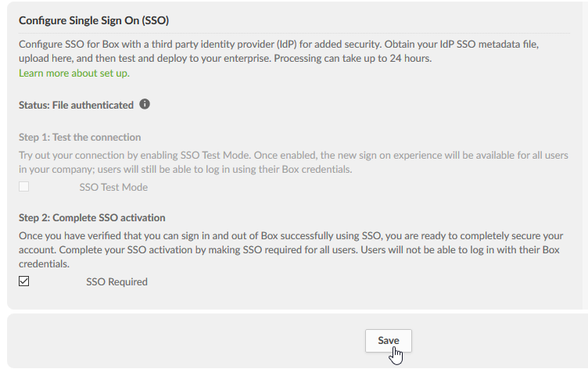Uncheck the SSO Required checkbox

[24, 281]
